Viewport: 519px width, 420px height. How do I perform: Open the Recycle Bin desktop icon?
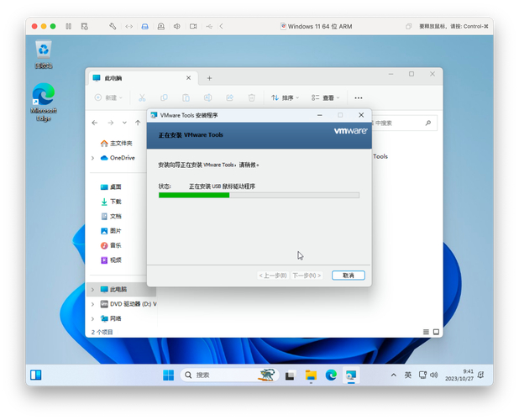(44, 55)
